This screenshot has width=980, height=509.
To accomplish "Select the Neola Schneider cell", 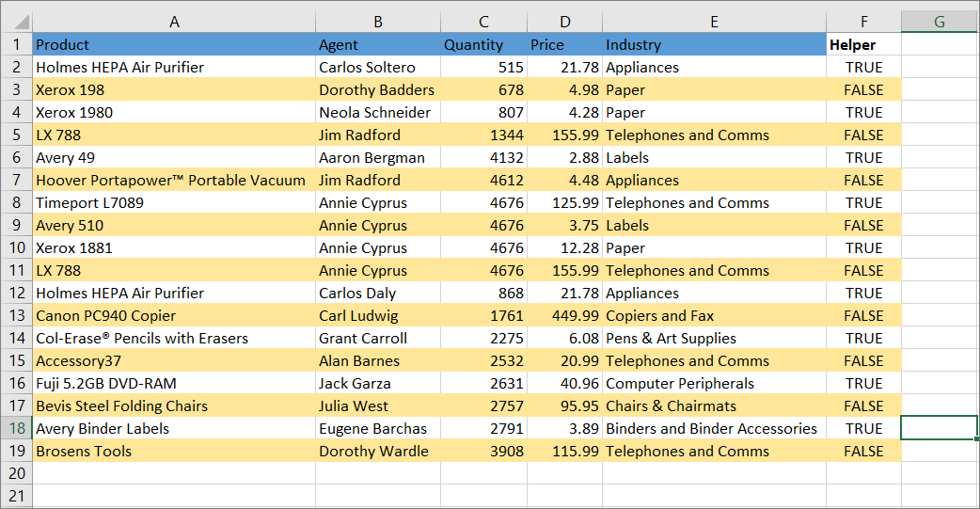I will pos(377,112).
